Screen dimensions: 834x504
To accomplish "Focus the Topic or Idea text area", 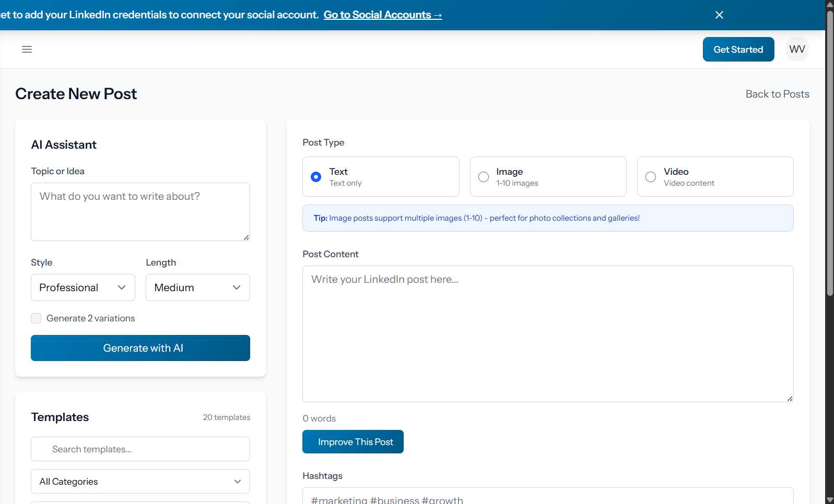I will [x=140, y=211].
